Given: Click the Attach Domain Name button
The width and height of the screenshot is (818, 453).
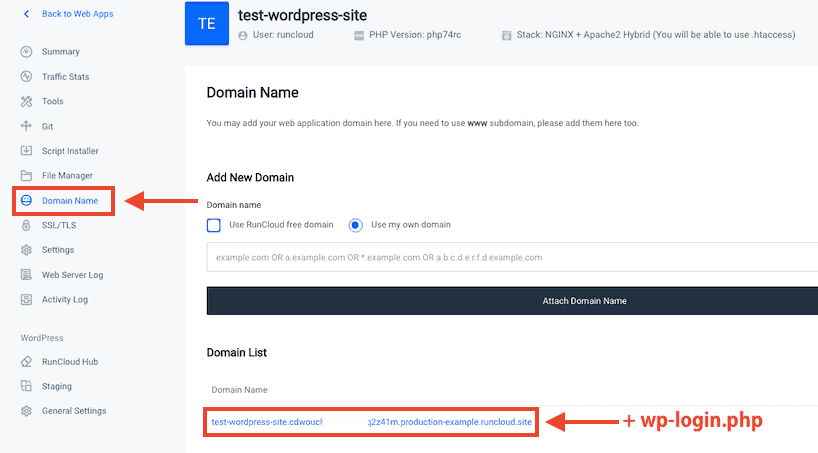Looking at the screenshot, I should 512,301.
